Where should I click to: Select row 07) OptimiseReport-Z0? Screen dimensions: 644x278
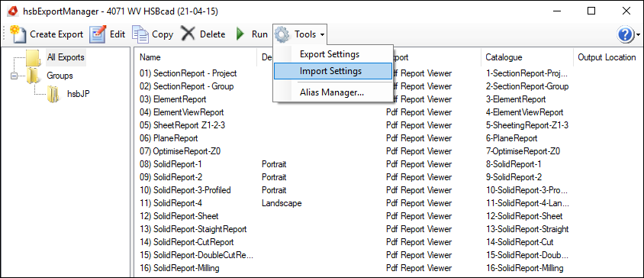point(180,151)
